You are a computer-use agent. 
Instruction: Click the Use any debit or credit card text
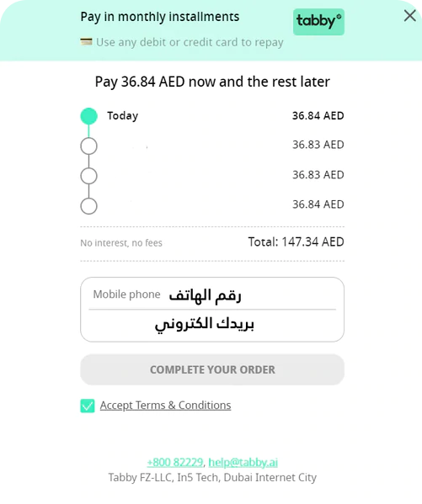pos(190,42)
